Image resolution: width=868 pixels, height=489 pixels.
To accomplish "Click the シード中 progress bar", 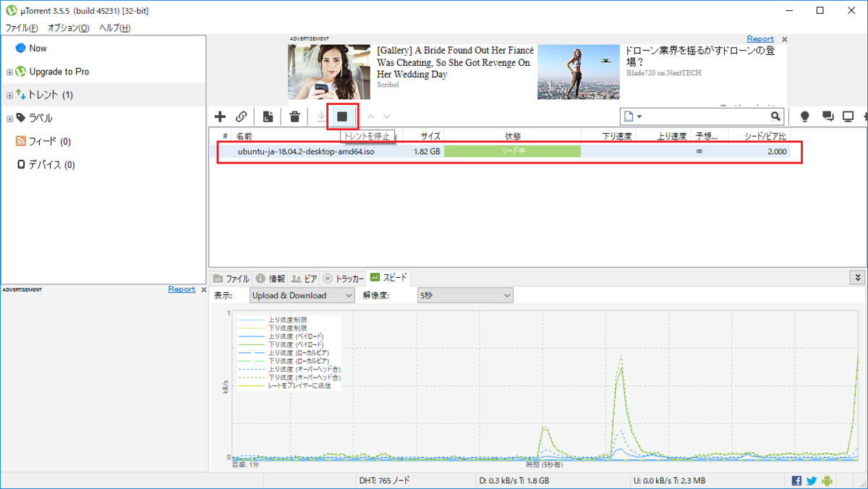I will point(512,151).
